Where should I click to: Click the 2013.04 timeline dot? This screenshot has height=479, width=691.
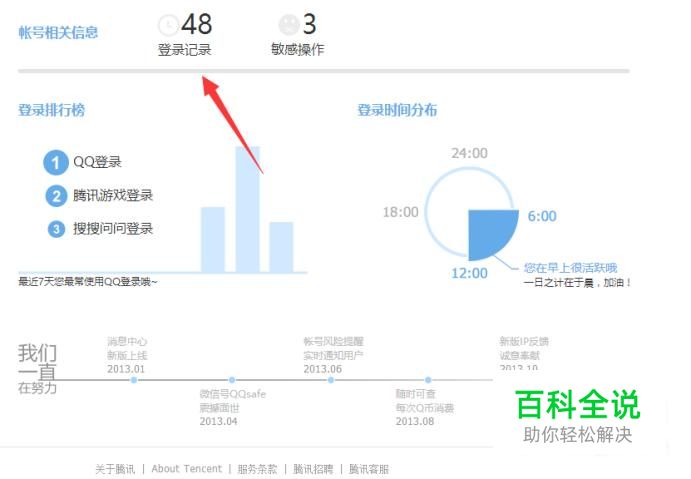click(232, 380)
